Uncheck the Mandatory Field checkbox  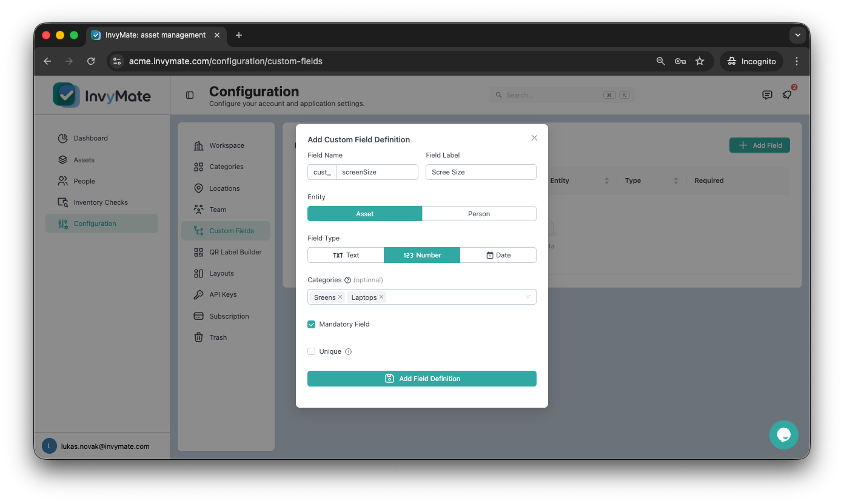click(312, 325)
